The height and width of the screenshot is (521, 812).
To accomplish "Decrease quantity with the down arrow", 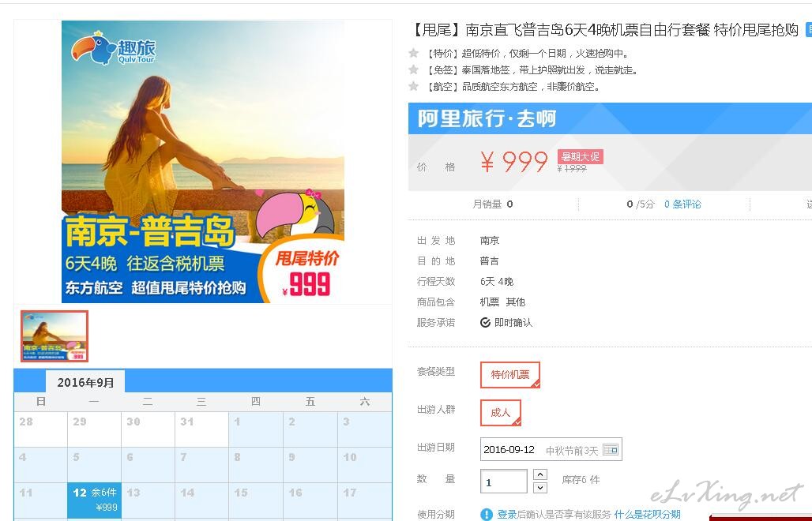I will (539, 487).
